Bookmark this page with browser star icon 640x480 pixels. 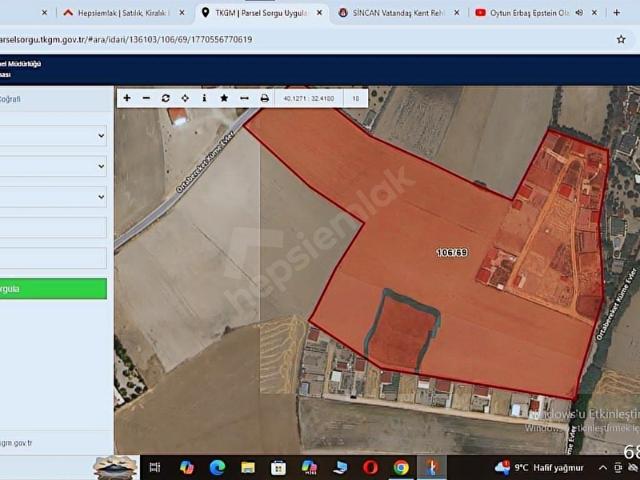point(620,39)
